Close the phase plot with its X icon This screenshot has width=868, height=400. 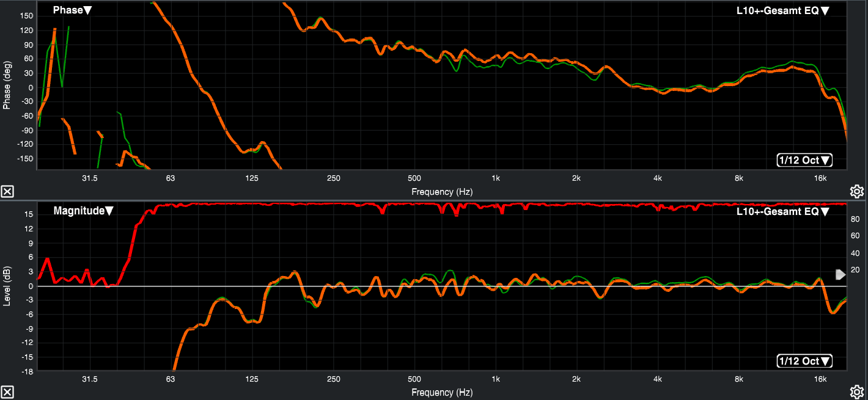click(7, 192)
